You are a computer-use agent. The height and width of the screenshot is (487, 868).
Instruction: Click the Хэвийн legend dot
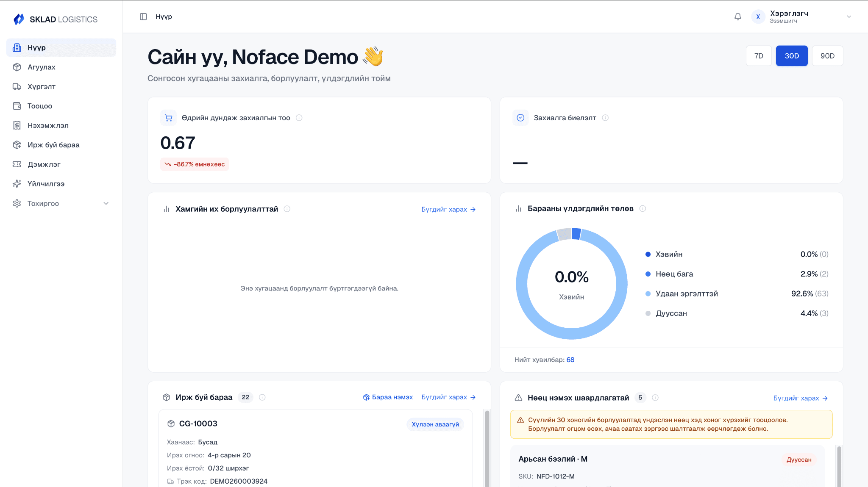pos(648,254)
